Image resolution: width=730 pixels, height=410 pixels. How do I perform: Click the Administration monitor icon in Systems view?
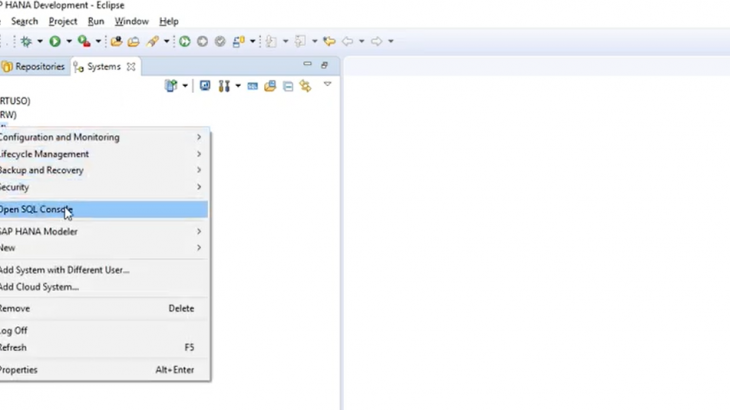[x=205, y=86]
